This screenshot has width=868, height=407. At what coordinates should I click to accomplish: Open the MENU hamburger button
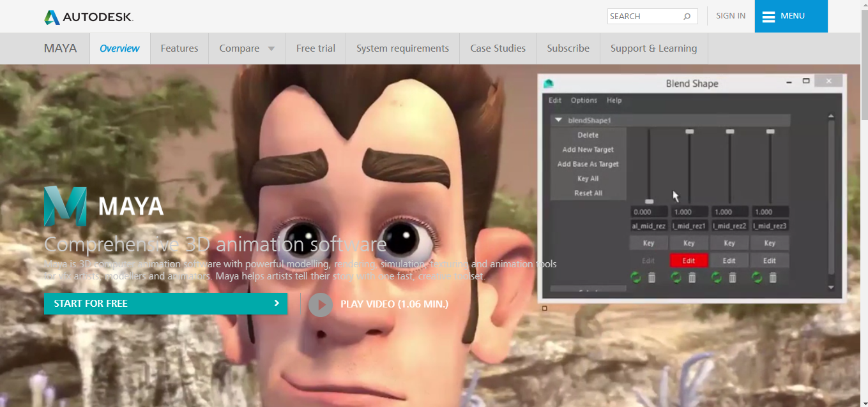click(791, 16)
